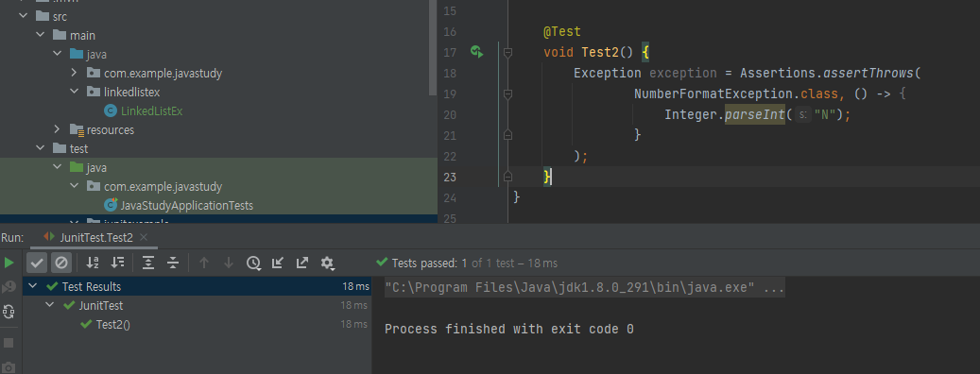The image size is (980, 374).
Task: Click NumberFormatException in the code
Action: tap(714, 93)
